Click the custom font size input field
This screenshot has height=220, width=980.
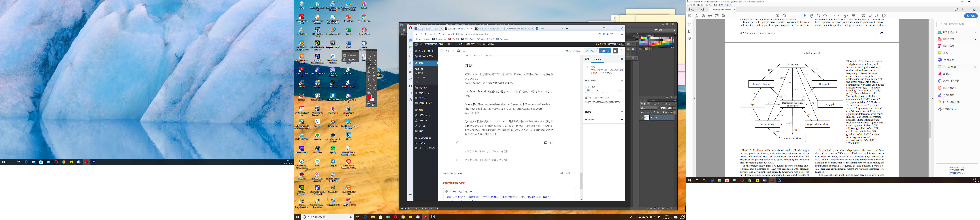coord(606,91)
